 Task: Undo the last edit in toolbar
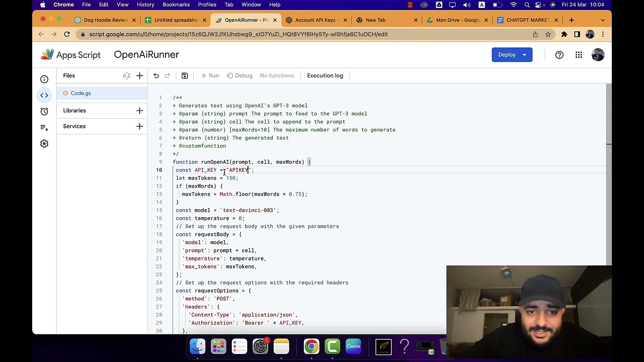[156, 75]
